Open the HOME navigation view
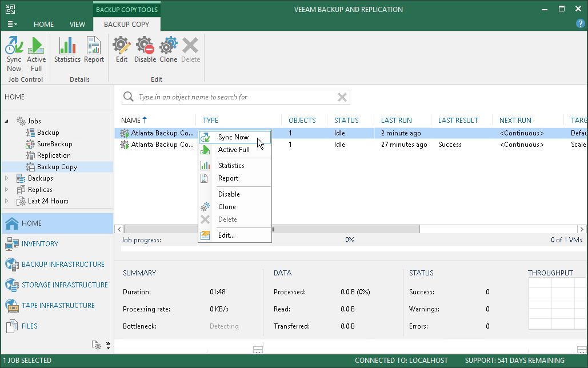588x368 pixels. 57,223
